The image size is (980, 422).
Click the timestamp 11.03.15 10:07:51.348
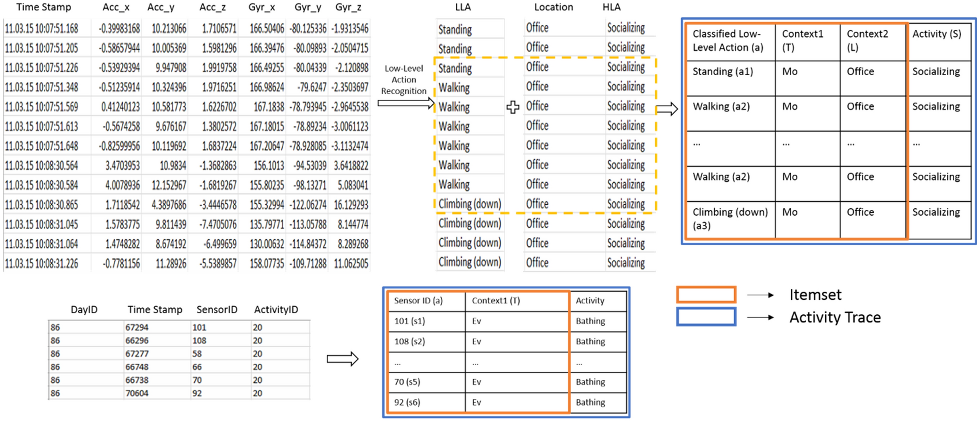point(41,87)
